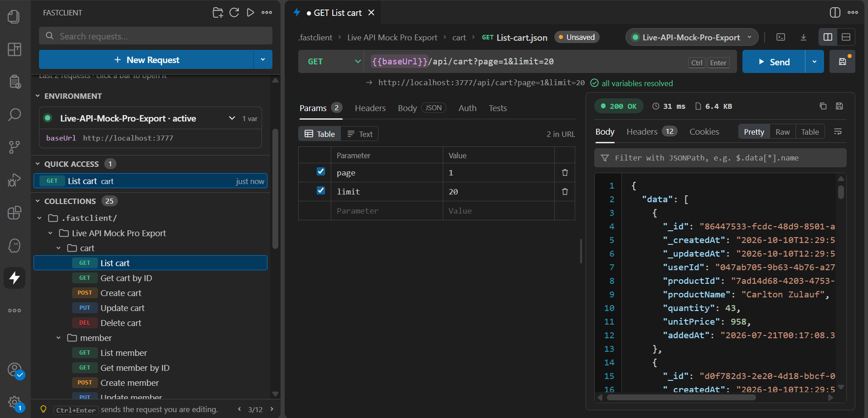
Task: Select the FastClient lightning bolt icon
Action: pos(14,277)
